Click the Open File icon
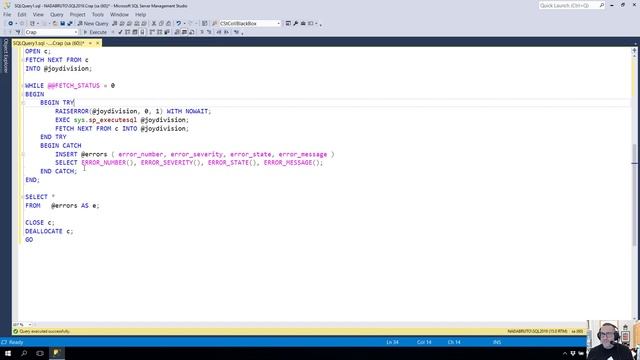 (x=55, y=23)
